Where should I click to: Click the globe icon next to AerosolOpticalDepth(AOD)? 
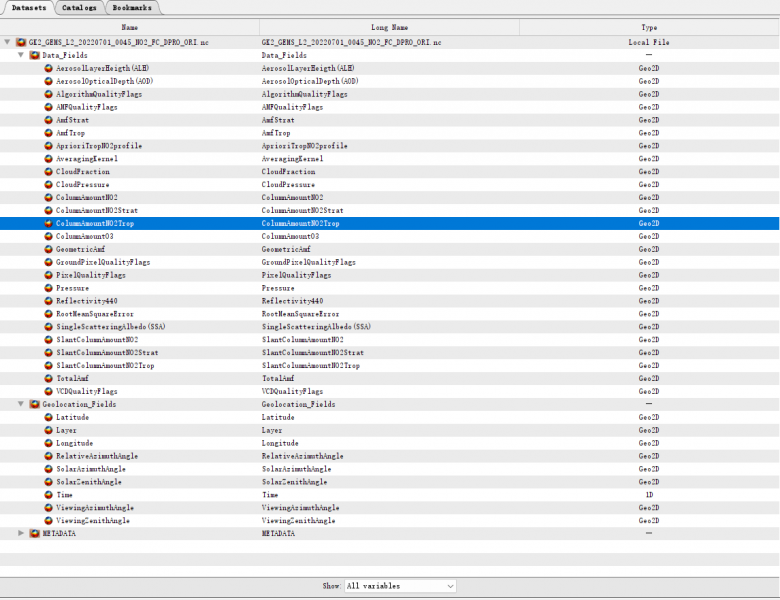[x=48, y=81]
